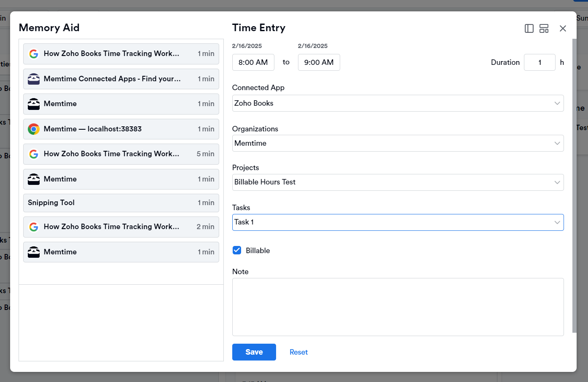Close the Time Entry dialog
Image resolution: width=588 pixels, height=382 pixels.
(563, 28)
